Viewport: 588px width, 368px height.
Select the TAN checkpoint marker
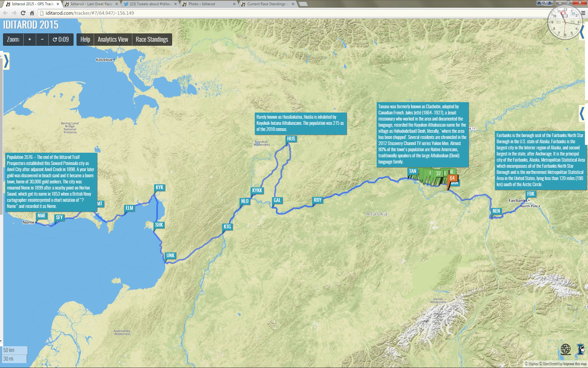413,171
